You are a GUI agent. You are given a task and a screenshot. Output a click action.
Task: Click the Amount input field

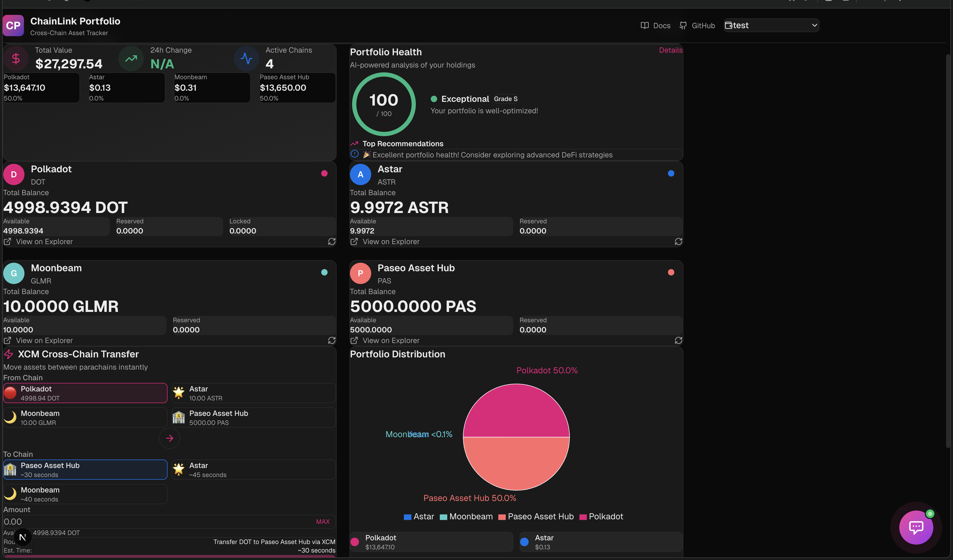[x=151, y=522]
